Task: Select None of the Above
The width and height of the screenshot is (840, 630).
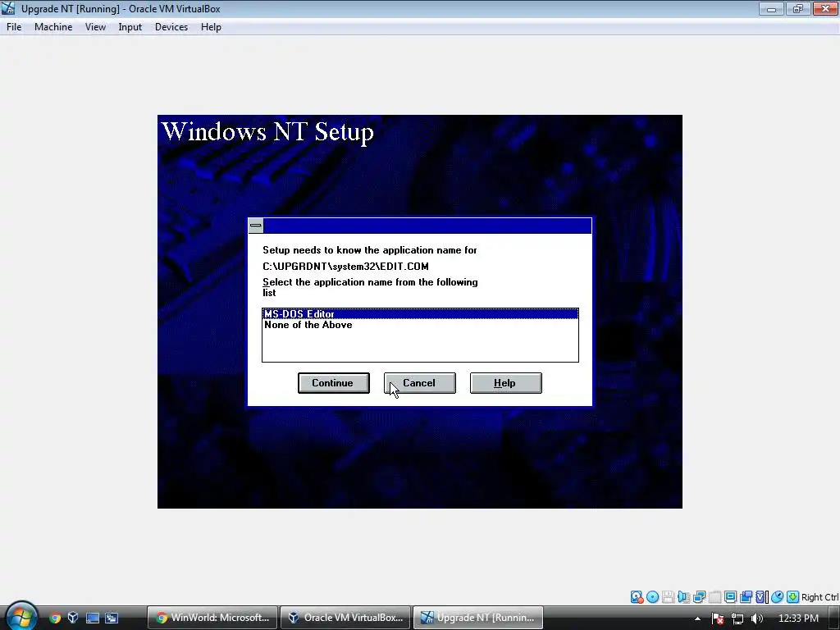Action: click(x=420, y=325)
